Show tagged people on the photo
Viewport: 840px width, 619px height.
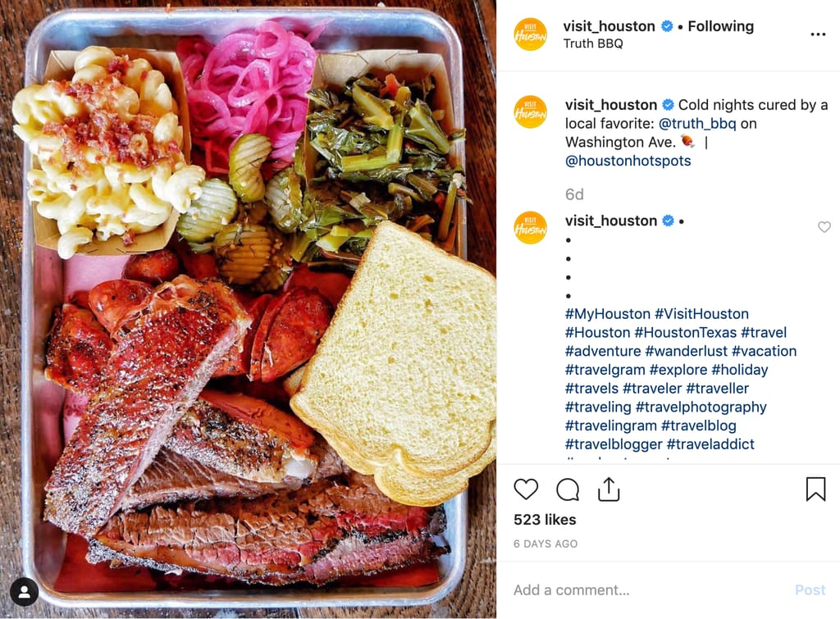(24, 592)
